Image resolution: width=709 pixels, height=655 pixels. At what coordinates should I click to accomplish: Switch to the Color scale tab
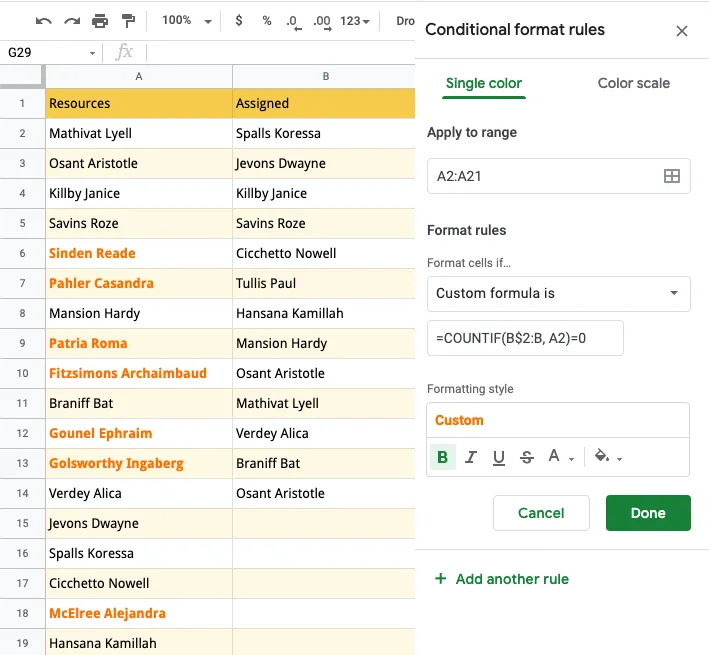click(633, 83)
